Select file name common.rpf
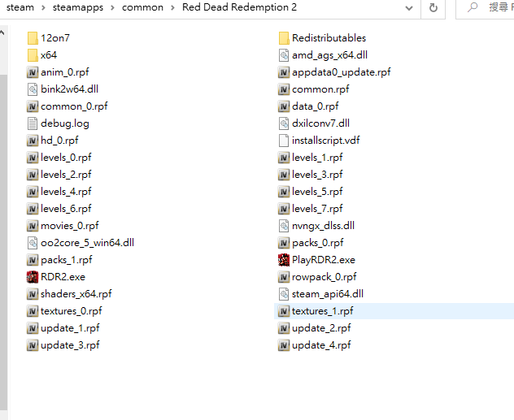 pyautogui.click(x=320, y=89)
